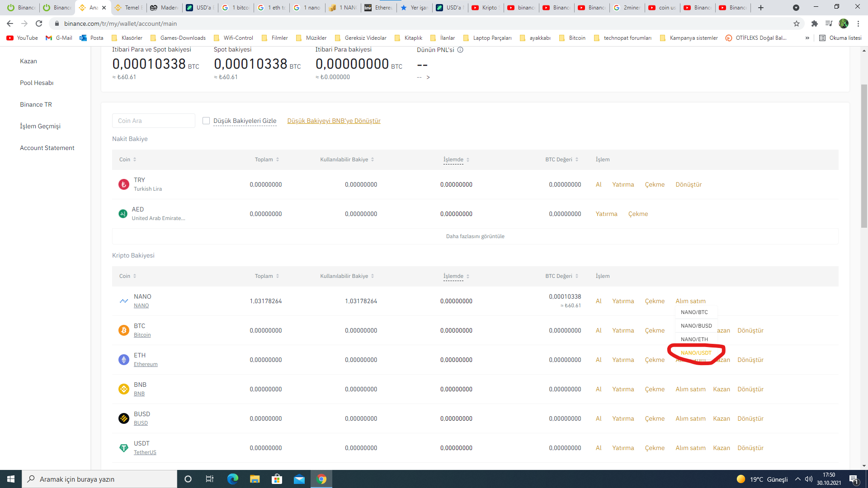
Task: Open Chrome extensions puzzle icon
Action: tap(814, 23)
